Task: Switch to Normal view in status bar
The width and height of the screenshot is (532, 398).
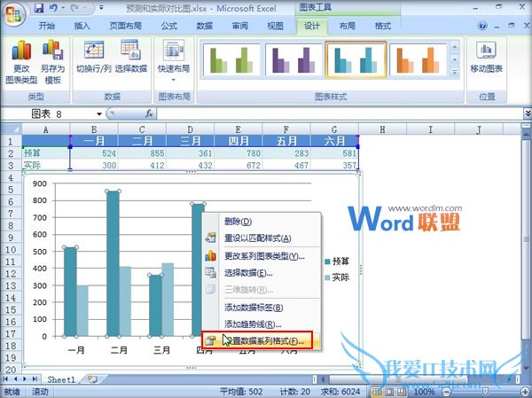Action: pos(378,392)
